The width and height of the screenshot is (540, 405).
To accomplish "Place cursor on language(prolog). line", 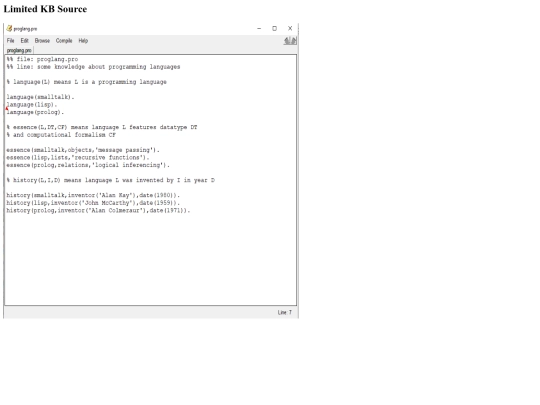I will pyautogui.click(x=35, y=112).
